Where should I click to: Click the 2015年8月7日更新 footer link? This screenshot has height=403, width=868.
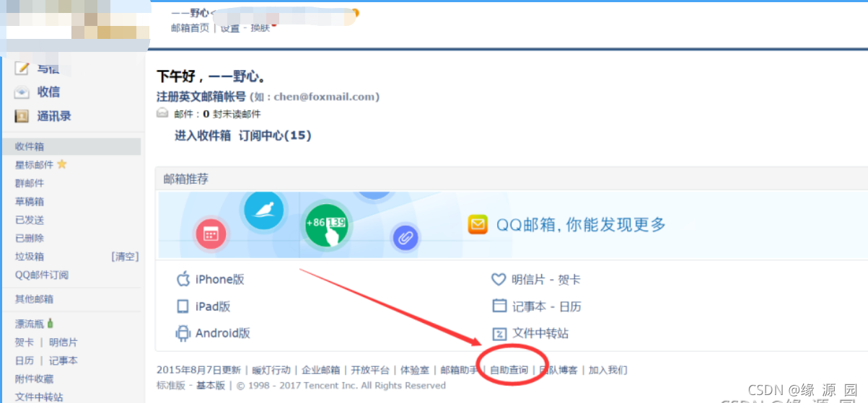(198, 370)
